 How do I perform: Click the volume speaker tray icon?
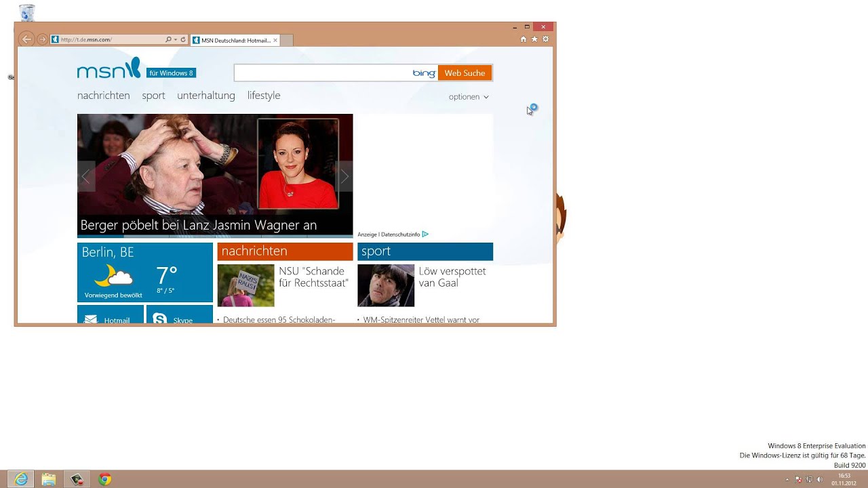[819, 479]
